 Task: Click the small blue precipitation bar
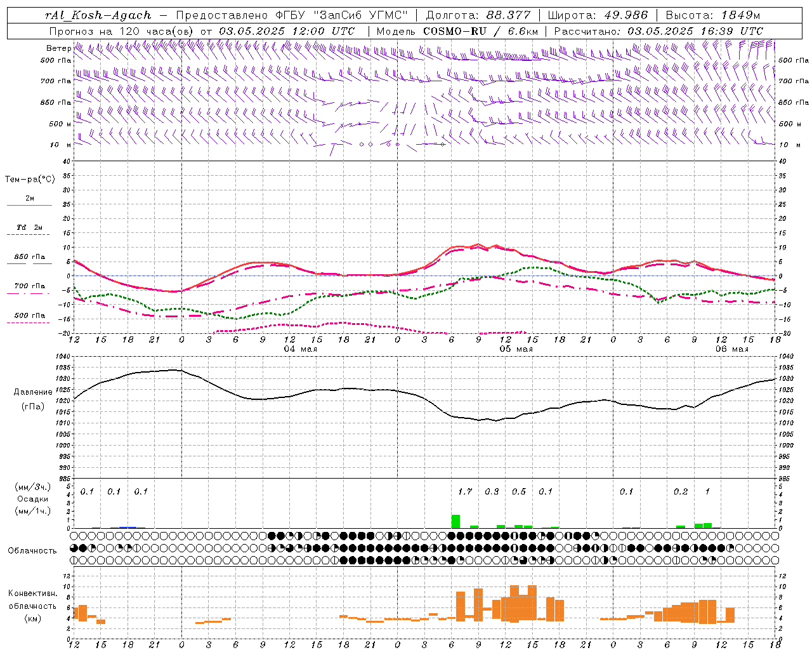pos(128,527)
